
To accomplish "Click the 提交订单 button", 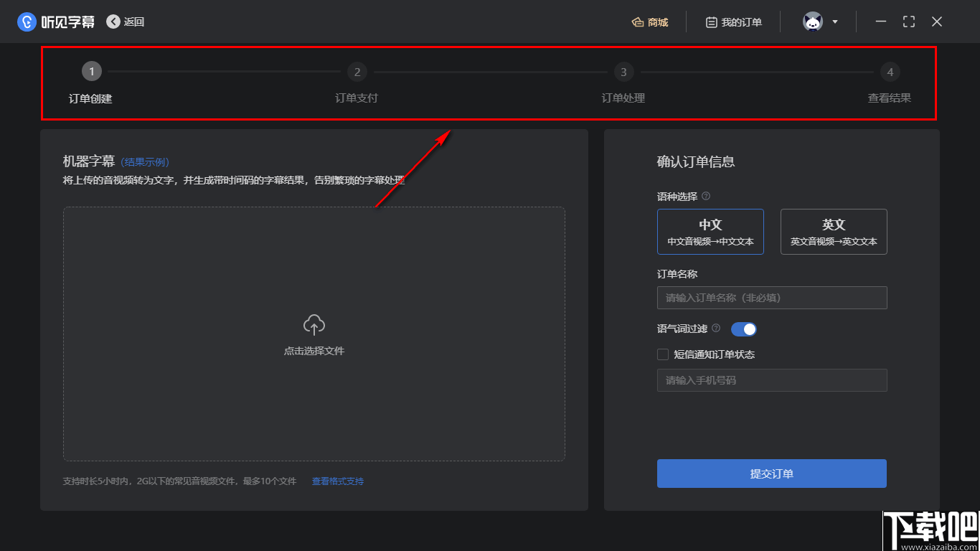I will tap(771, 474).
